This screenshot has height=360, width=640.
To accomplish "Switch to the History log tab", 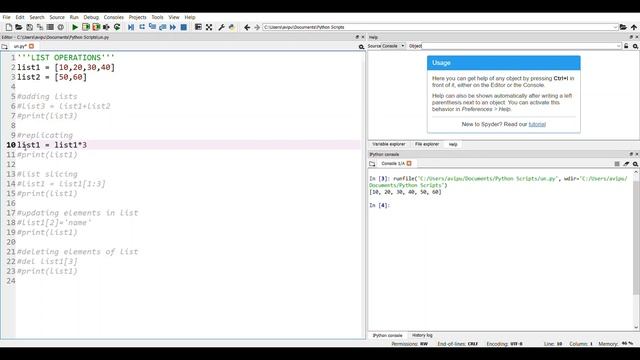I will click(422, 336).
